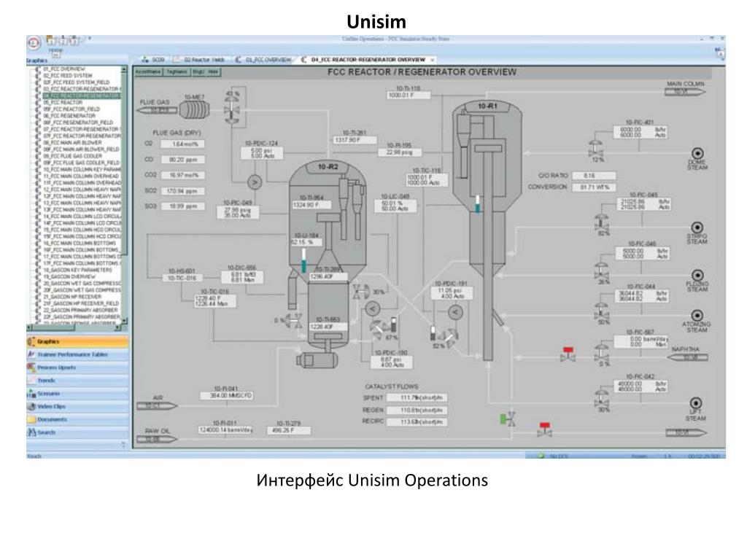This screenshot has height=560, width=747.
Task: Open the 10-FIC-401 dome steam flow controller
Action: pyautogui.click(x=640, y=132)
